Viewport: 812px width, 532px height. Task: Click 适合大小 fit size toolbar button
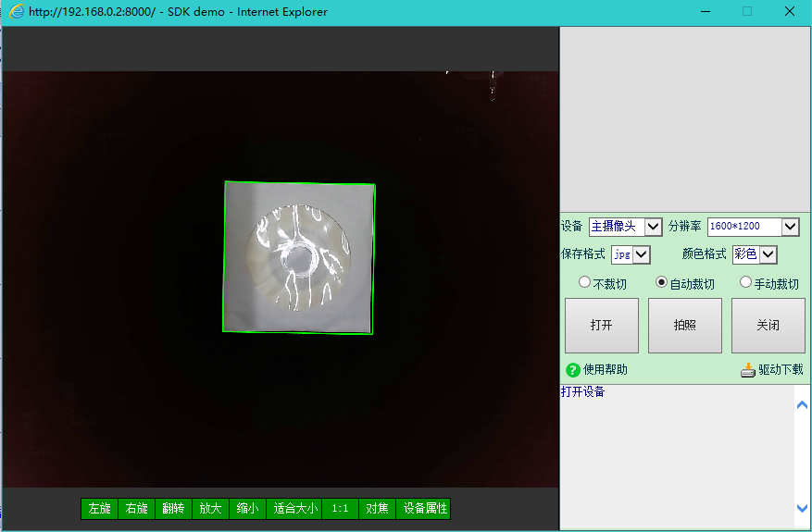click(x=294, y=509)
